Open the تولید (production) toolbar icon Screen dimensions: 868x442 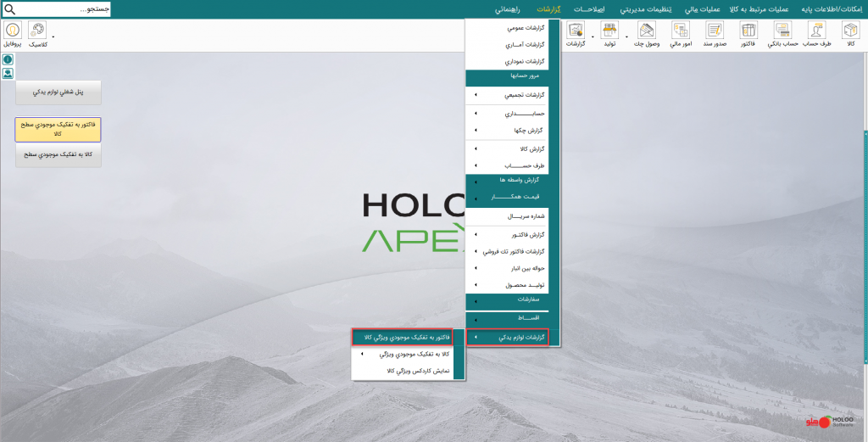(609, 33)
